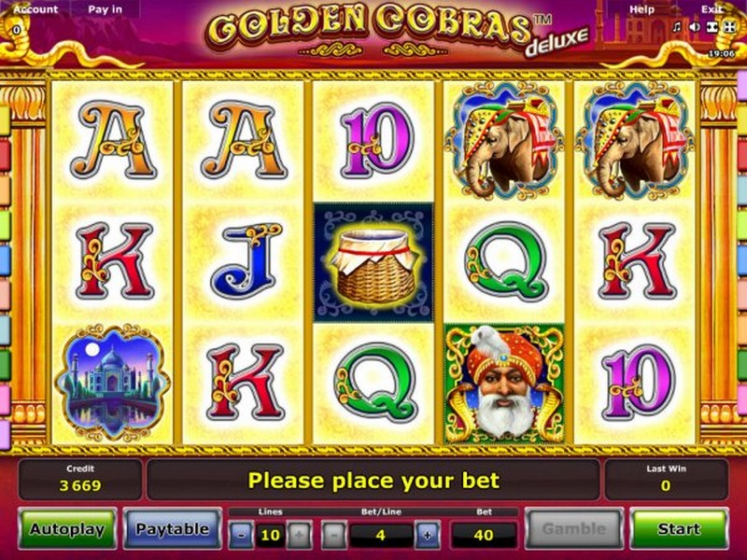Toggle the fit-to-window size icon
Screen dimensions: 747x560
point(712,27)
